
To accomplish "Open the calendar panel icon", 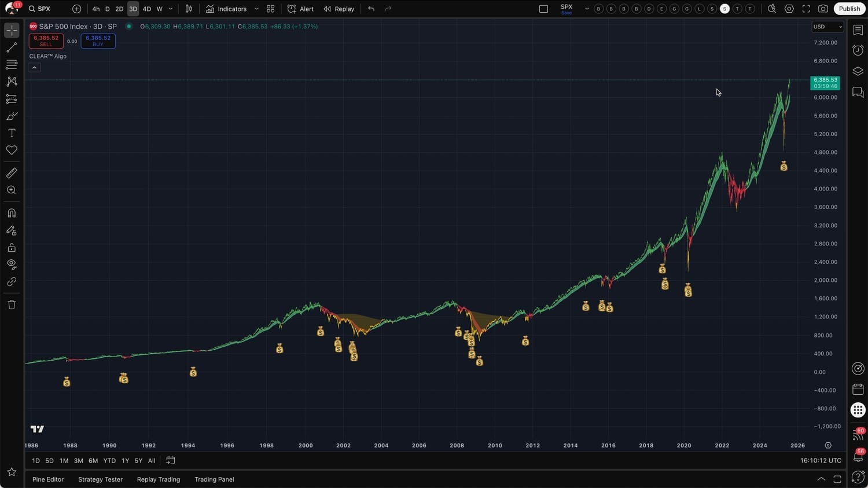I will [858, 389].
